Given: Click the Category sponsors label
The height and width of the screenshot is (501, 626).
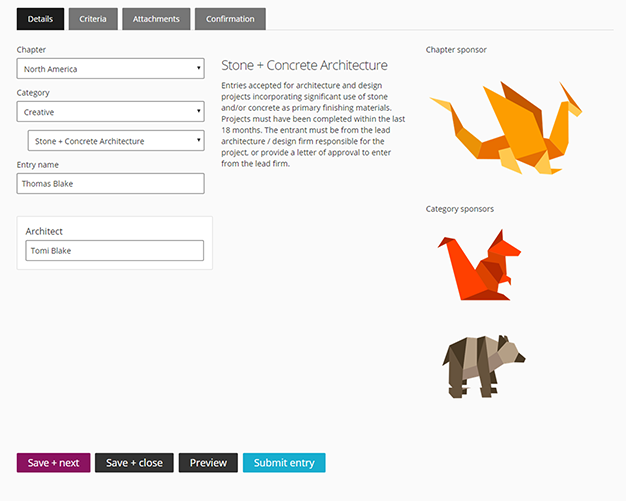Looking at the screenshot, I should click(459, 209).
